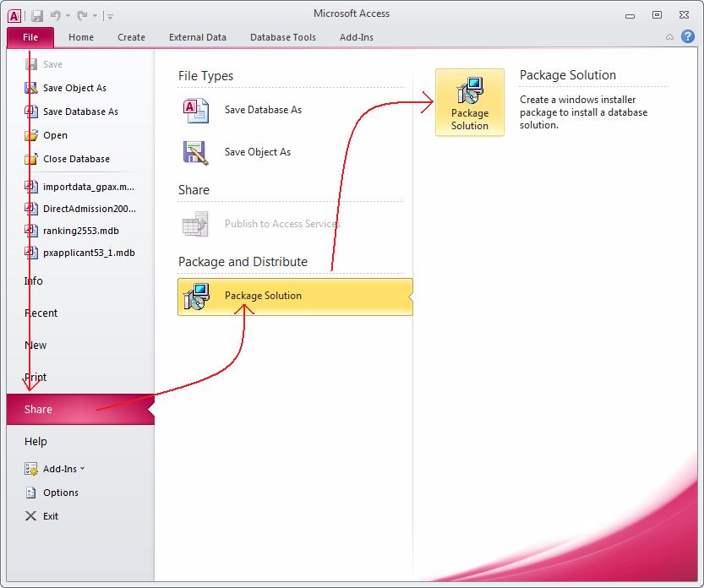Open the Redo dropdown arrow
The width and height of the screenshot is (704, 588).
(95, 16)
